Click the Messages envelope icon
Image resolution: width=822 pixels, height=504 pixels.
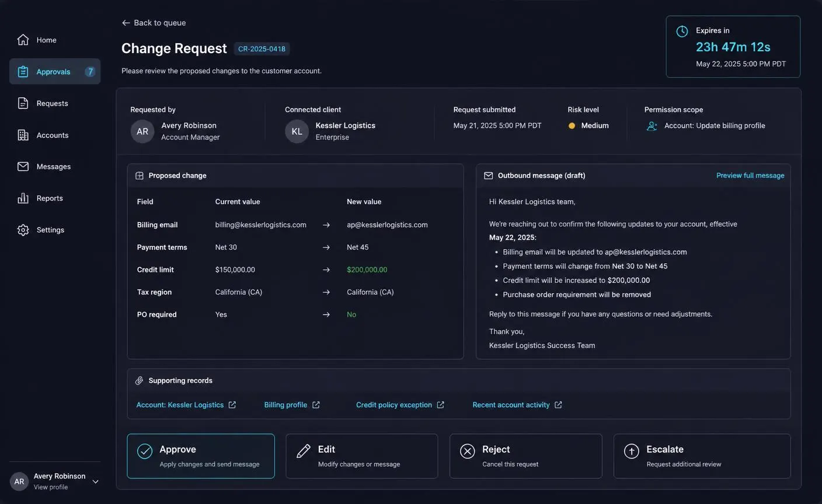(x=23, y=166)
